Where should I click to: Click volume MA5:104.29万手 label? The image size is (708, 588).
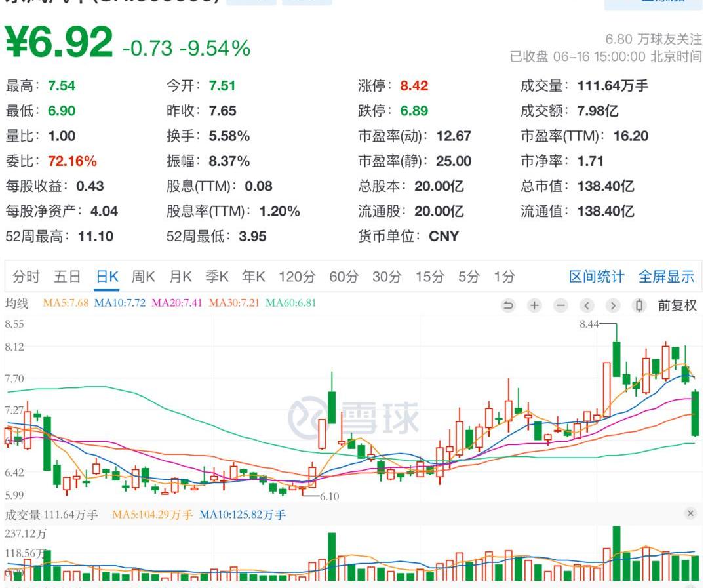(152, 515)
